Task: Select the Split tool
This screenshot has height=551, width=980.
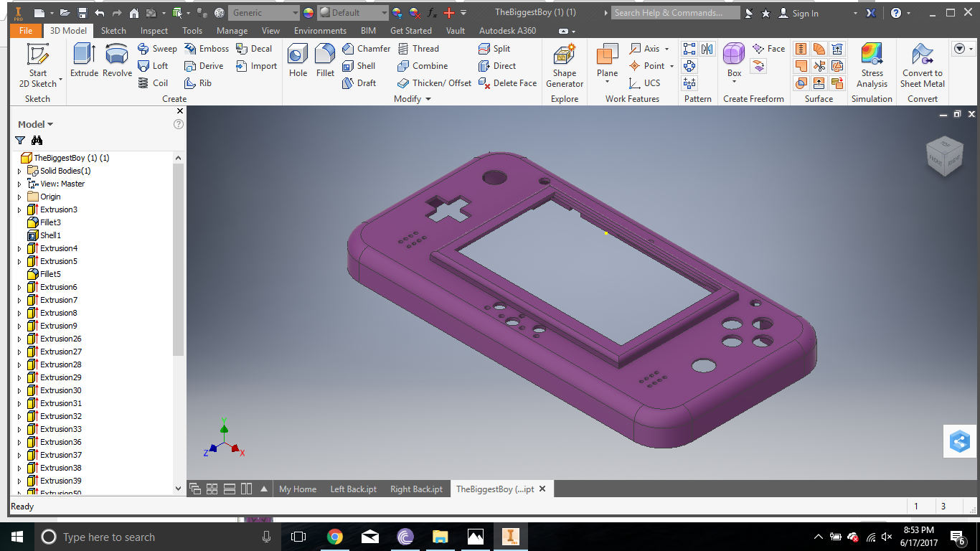Action: [x=494, y=49]
